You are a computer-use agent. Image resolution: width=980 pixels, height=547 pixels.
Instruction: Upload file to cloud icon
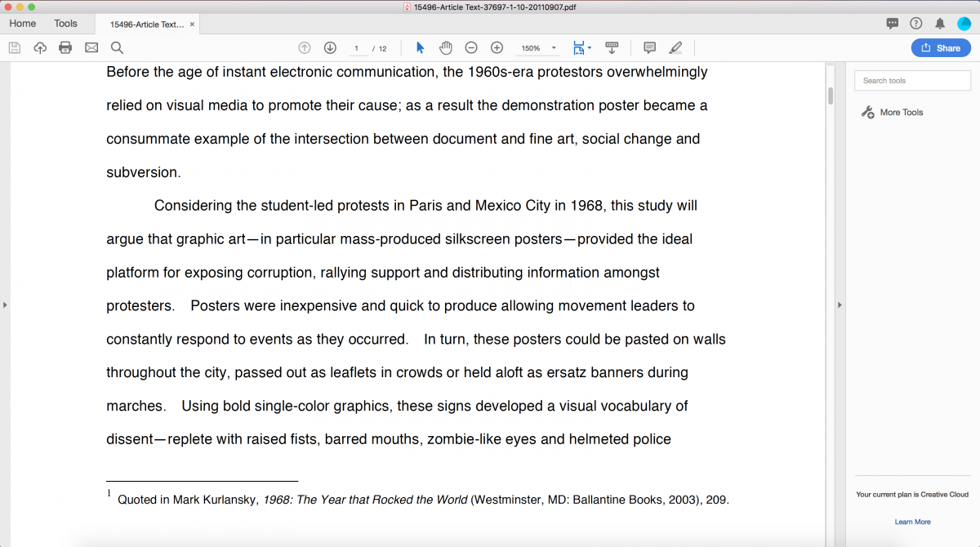40,48
